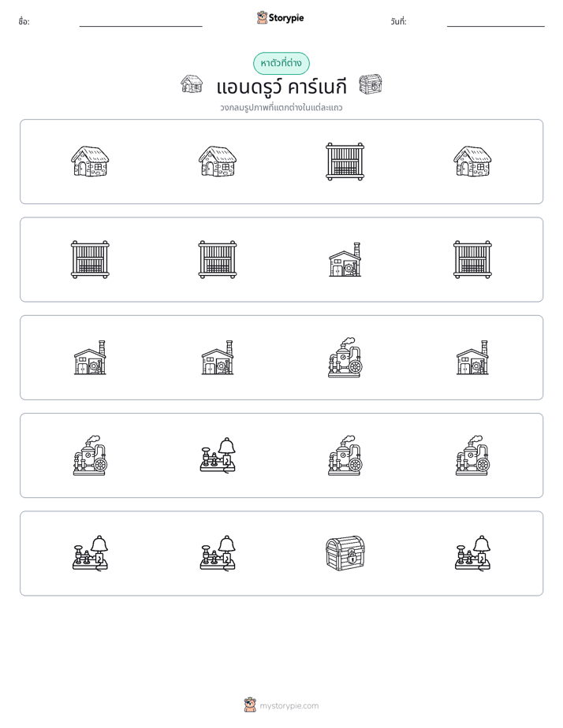563x728 pixels.
Task: Click the footer bear logo
Action: [250, 705]
